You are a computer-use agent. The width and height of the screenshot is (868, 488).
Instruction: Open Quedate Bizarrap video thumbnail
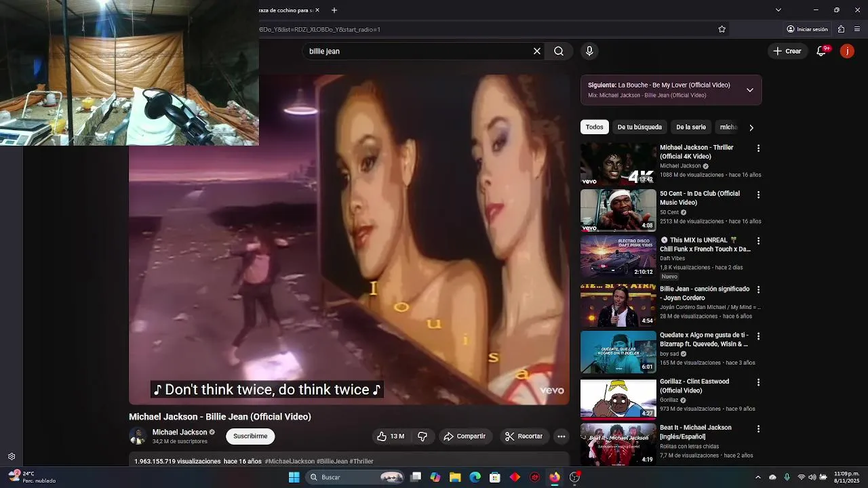click(618, 352)
